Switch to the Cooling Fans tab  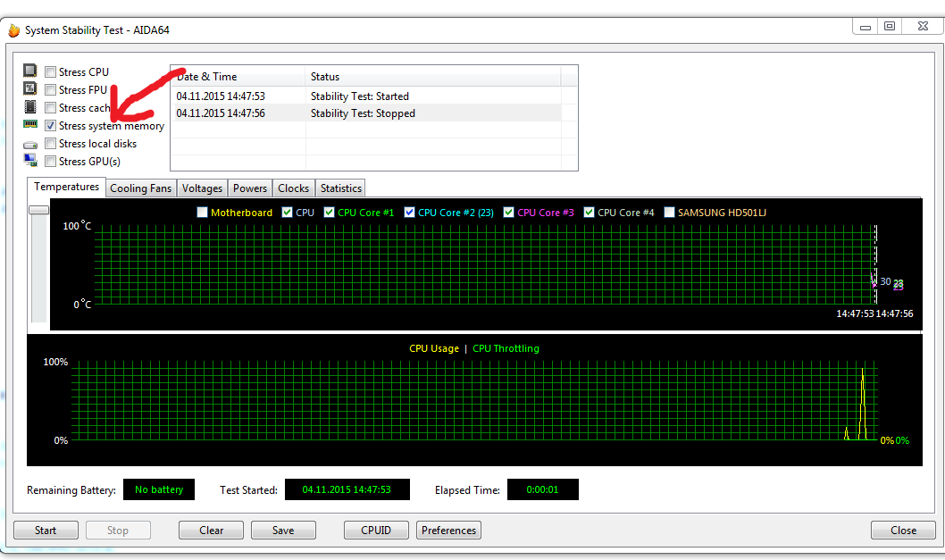(x=140, y=188)
